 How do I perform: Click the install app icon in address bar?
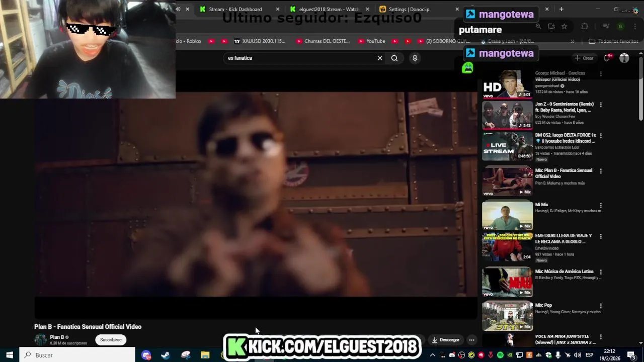coord(551,26)
